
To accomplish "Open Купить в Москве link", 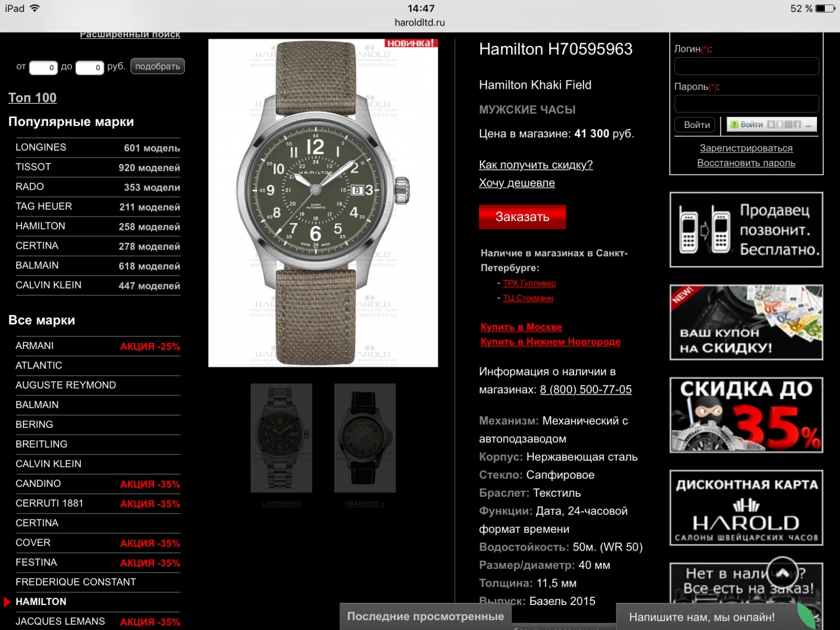I will click(521, 327).
